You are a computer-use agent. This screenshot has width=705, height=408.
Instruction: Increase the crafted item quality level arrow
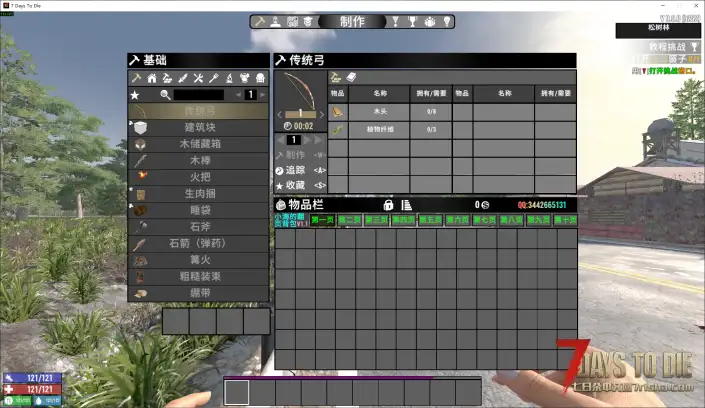[x=321, y=114]
